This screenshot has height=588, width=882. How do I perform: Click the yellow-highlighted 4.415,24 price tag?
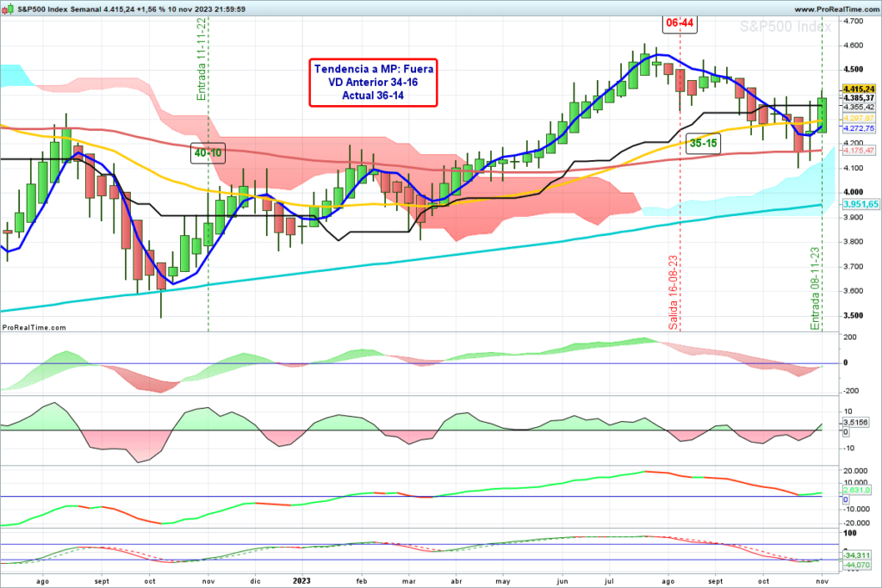(x=859, y=89)
